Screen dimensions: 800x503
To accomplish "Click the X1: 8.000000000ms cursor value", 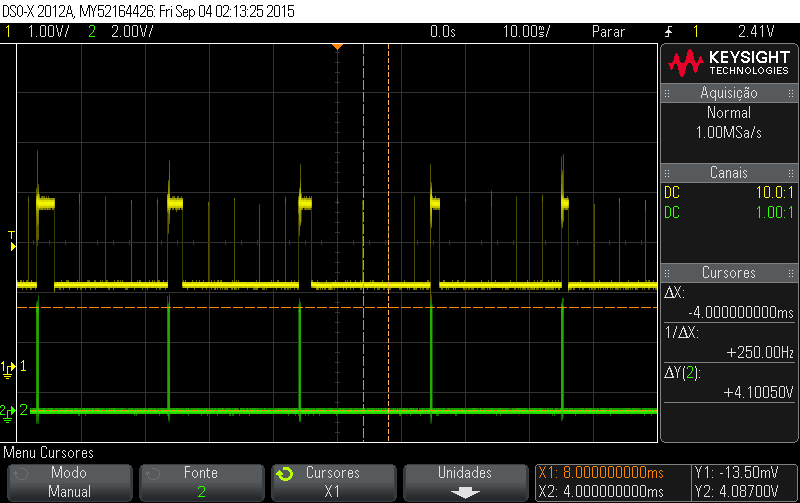I will (x=601, y=473).
